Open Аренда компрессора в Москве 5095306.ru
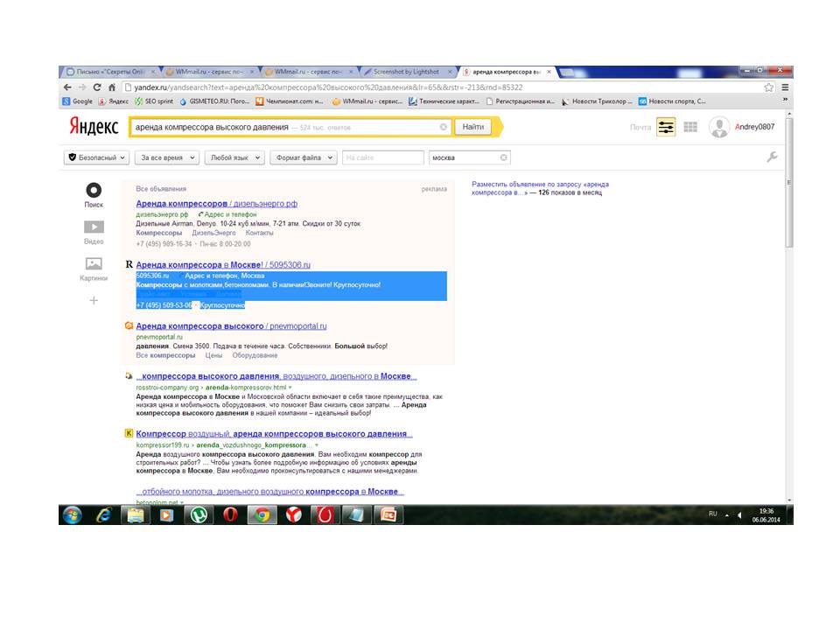This screenshot has width=840, height=630. pos(223,264)
